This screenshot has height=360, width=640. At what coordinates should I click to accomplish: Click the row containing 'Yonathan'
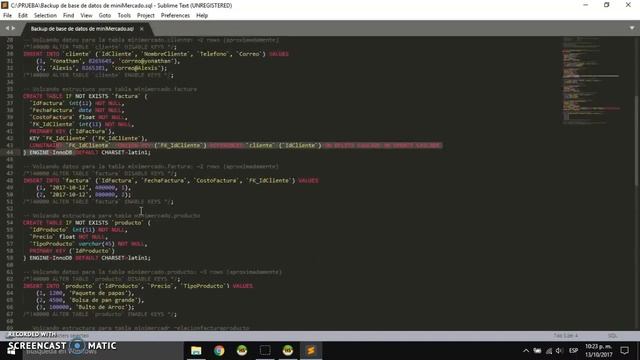click(108, 61)
